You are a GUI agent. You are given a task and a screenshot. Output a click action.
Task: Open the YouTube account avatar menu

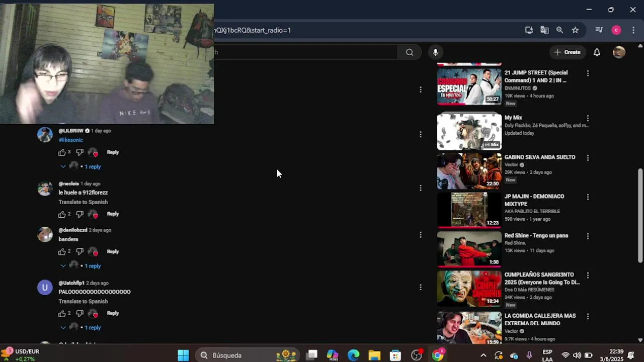[619, 52]
